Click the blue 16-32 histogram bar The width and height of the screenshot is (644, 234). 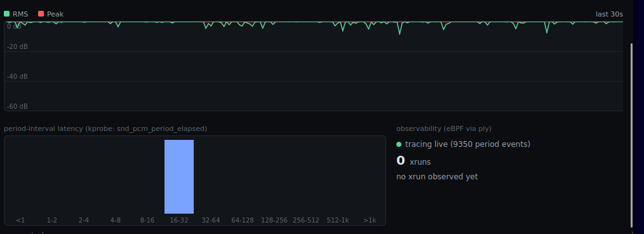(x=179, y=177)
